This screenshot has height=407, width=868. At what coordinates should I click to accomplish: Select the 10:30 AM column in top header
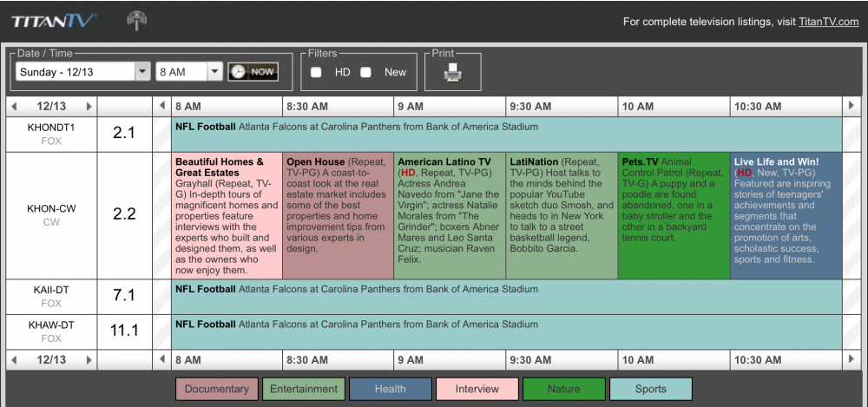pos(786,107)
